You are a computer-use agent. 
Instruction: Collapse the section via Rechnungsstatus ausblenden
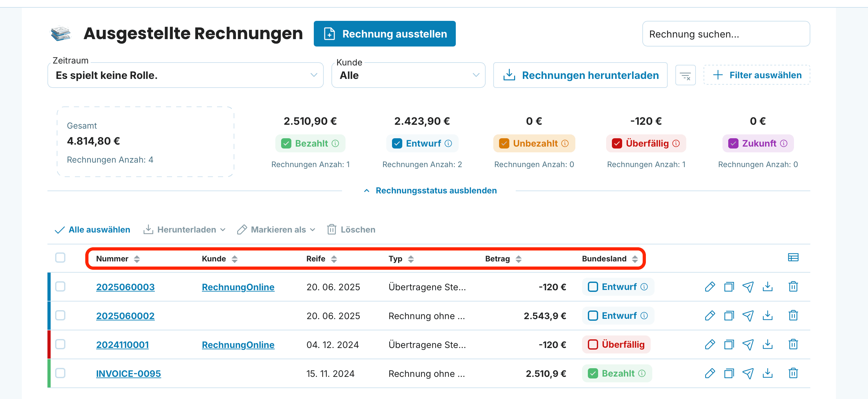430,191
